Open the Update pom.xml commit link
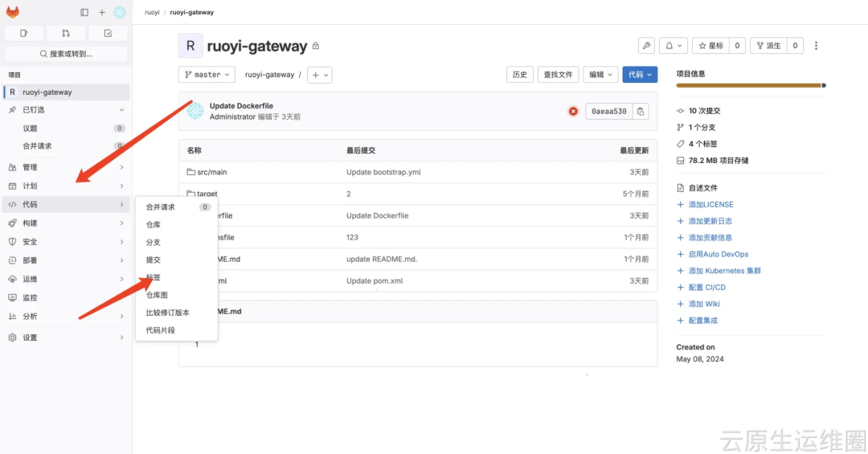The height and width of the screenshot is (454, 868). (x=375, y=280)
